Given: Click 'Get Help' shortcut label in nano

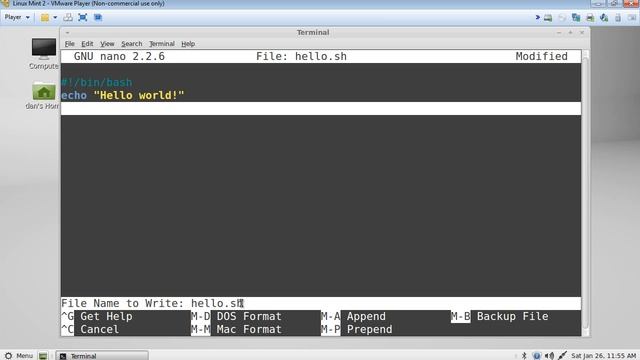Looking at the screenshot, I should 106,316.
